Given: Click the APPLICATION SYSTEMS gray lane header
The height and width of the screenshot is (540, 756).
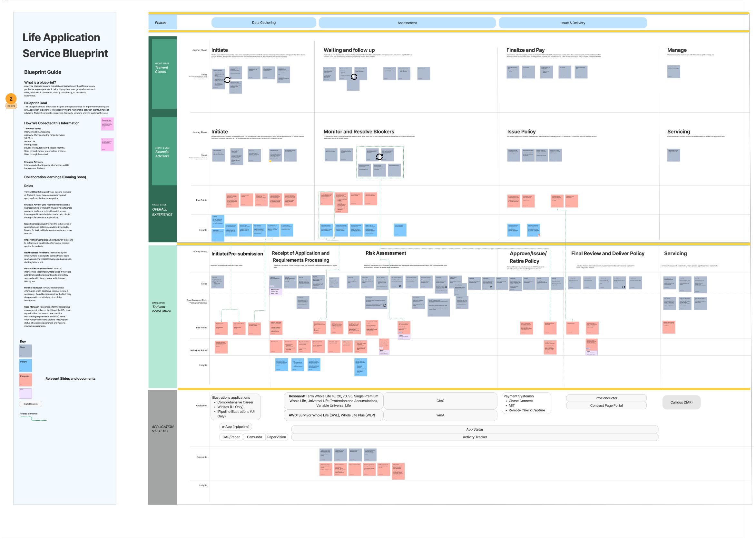Looking at the screenshot, I should pos(162,429).
